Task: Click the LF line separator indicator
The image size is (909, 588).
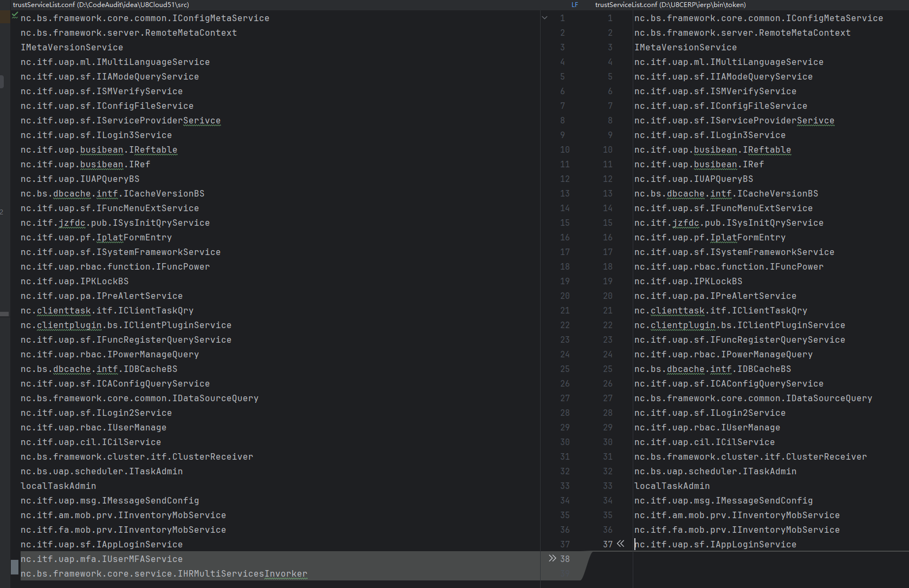Action: pyautogui.click(x=575, y=5)
